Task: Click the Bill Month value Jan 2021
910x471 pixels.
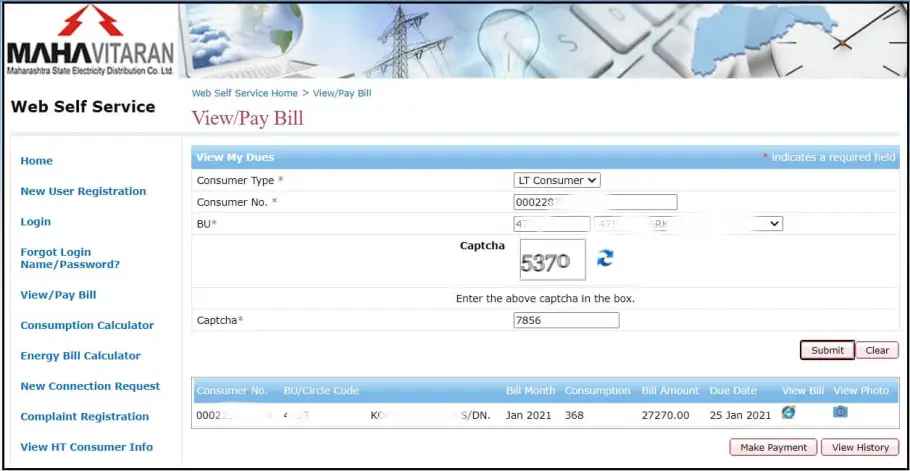Action: click(x=531, y=415)
